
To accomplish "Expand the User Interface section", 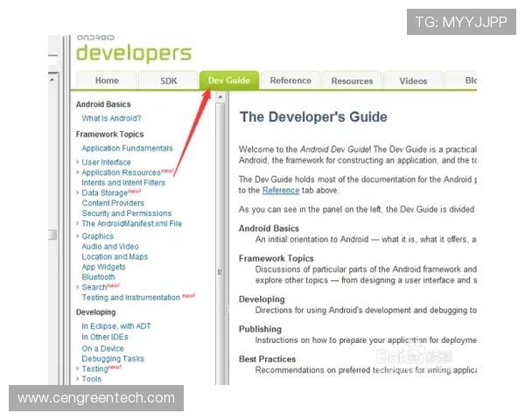I will pos(78,163).
